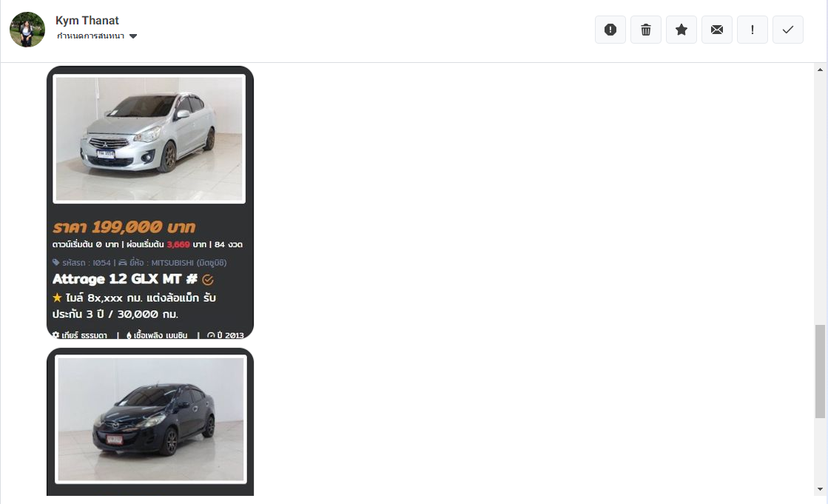Click the Kym Thanat contact name
828x504 pixels.
click(x=87, y=21)
